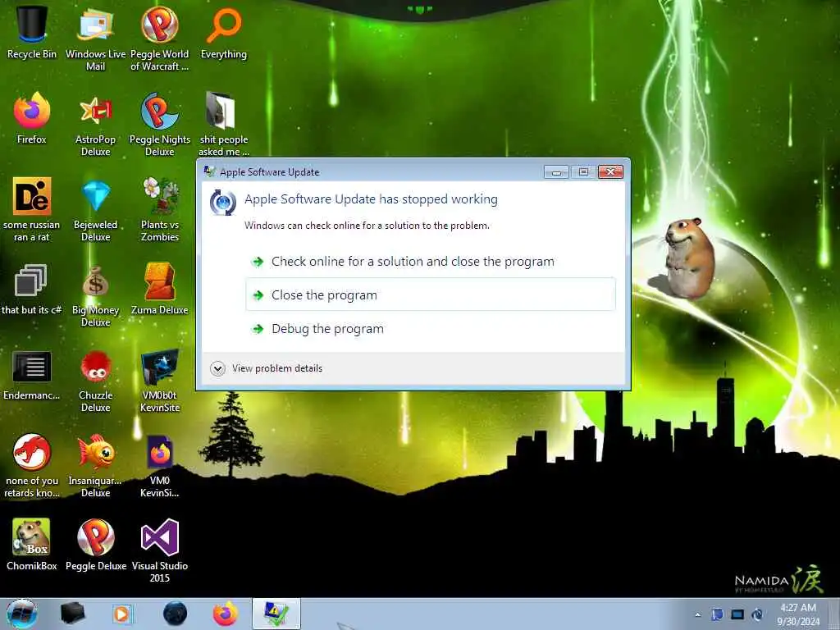Select the Visual Studio 2015 icon
The width and height of the screenshot is (840, 630).
[160, 550]
